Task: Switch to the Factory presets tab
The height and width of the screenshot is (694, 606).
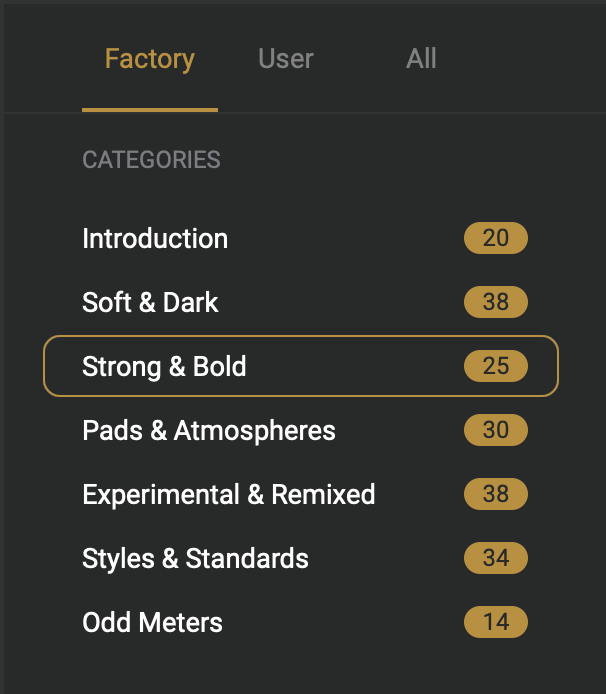Action: (149, 59)
